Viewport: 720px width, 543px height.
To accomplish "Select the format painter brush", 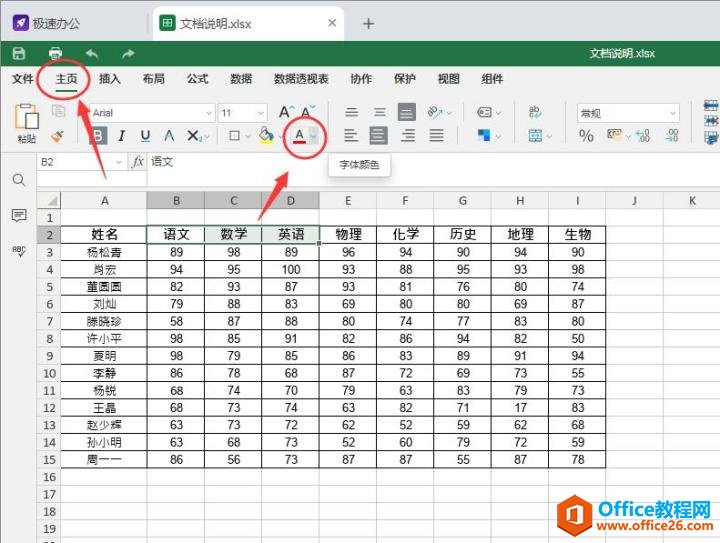I will click(x=58, y=136).
